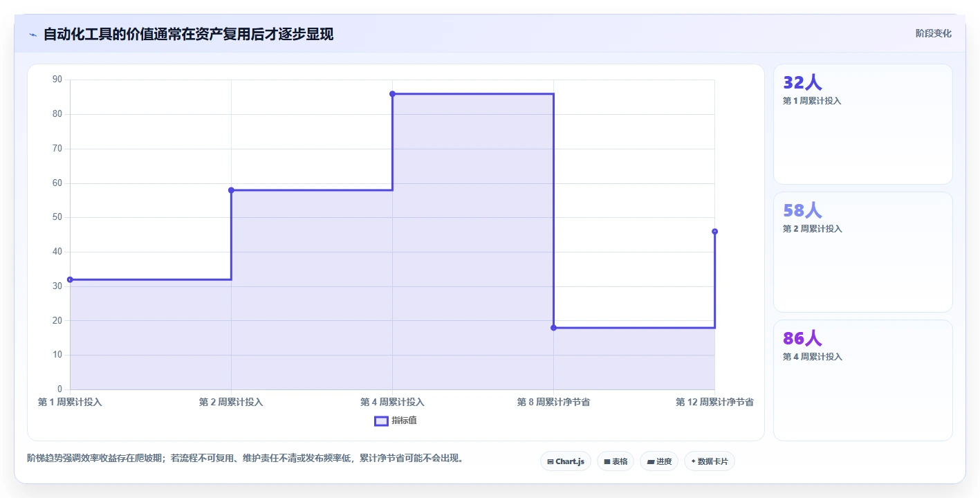Image resolution: width=980 pixels, height=498 pixels.
Task: Click the 阶段变化 label in header
Action: (x=933, y=33)
